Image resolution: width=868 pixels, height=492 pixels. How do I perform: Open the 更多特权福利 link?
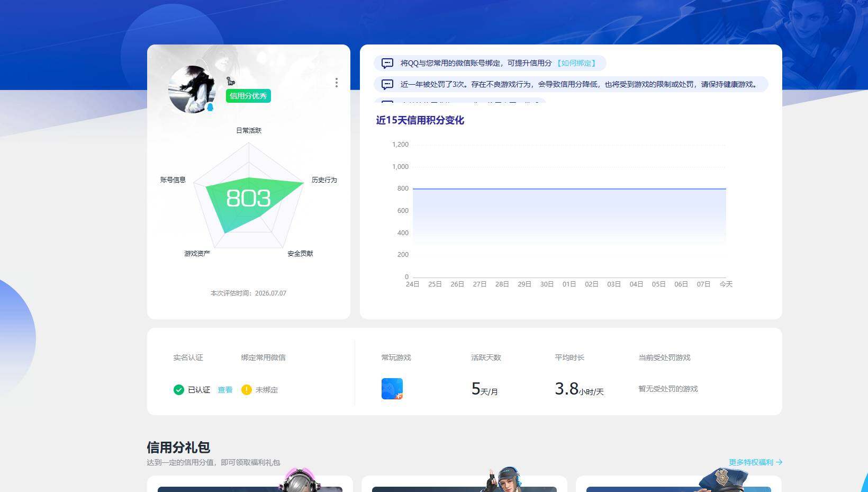[x=755, y=462]
